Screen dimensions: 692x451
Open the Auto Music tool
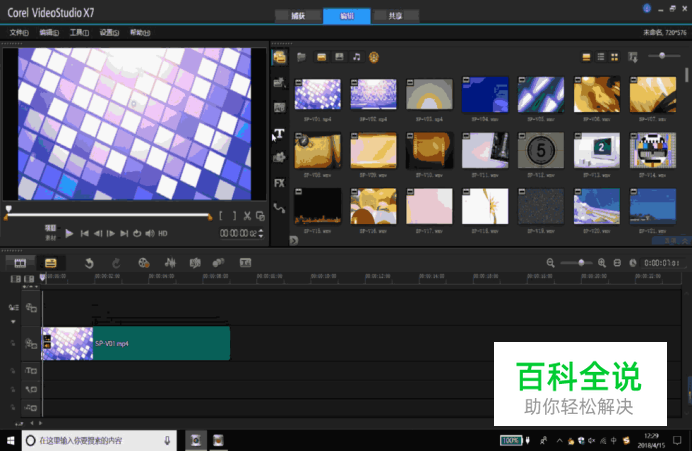point(195,263)
